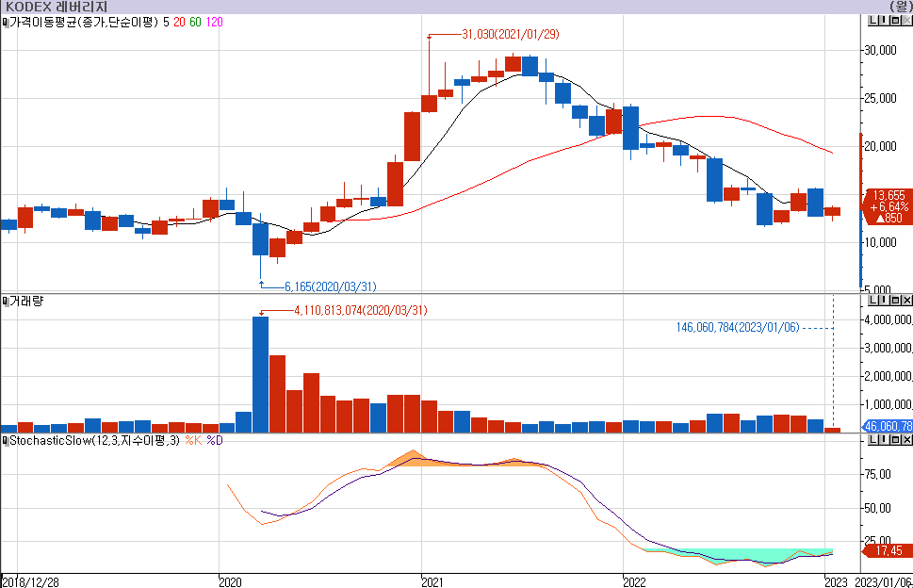The height and width of the screenshot is (588, 913).
Task: Click the blue volume value tag 46,060,78
Action: point(888,426)
